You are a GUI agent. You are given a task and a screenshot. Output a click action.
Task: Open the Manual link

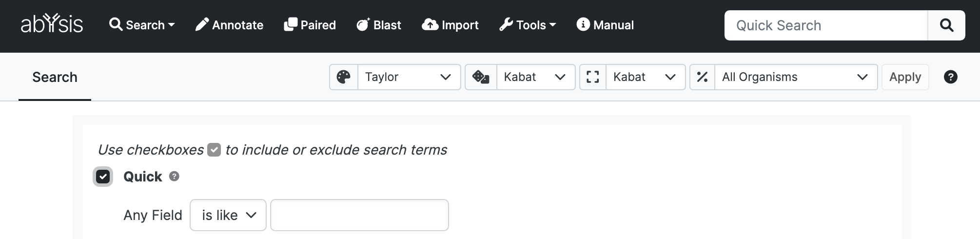click(x=605, y=25)
